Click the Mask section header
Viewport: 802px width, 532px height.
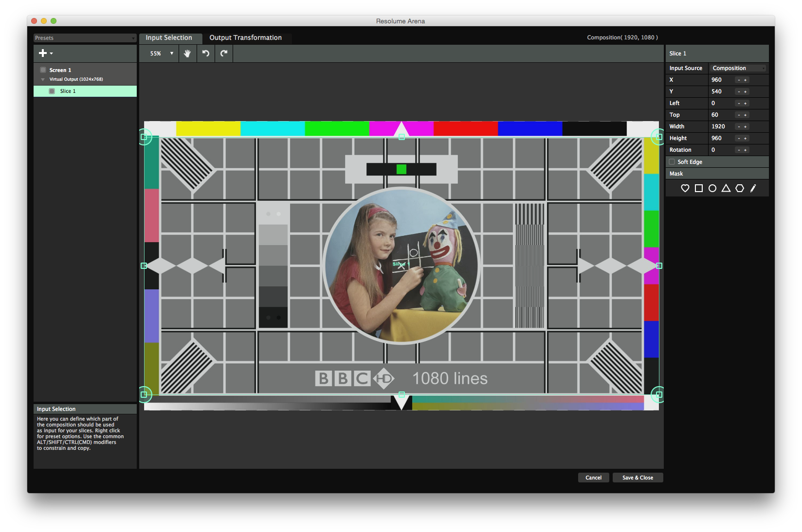(x=717, y=174)
